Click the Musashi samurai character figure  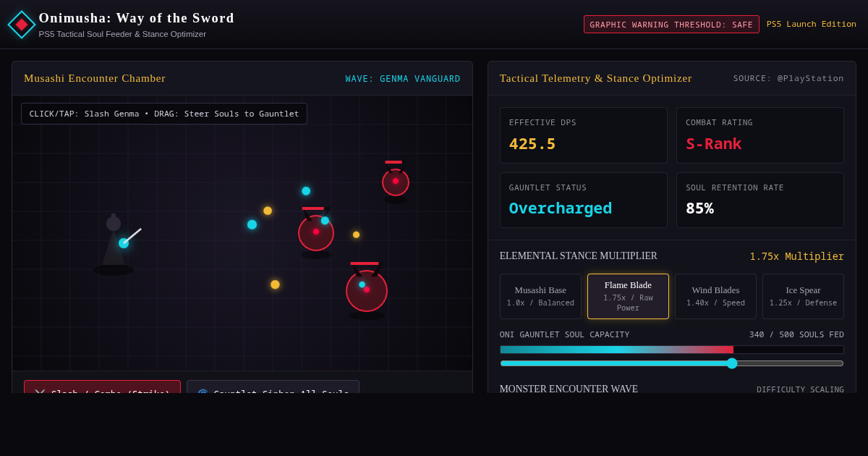pyautogui.click(x=114, y=244)
